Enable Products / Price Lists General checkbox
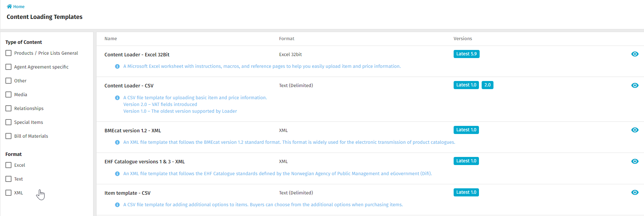Screen dimensions: 644x216 point(8,53)
